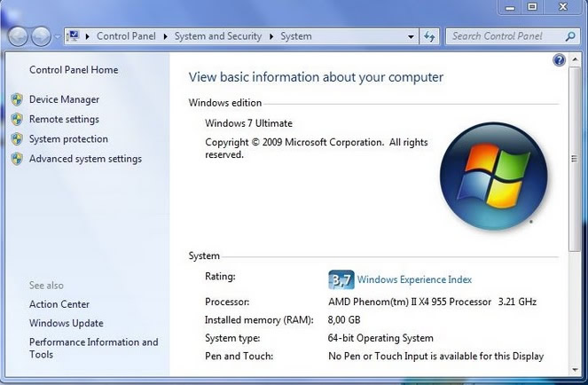Screen dimensions: 588x385
Task: Open System protection link
Action: pos(68,139)
